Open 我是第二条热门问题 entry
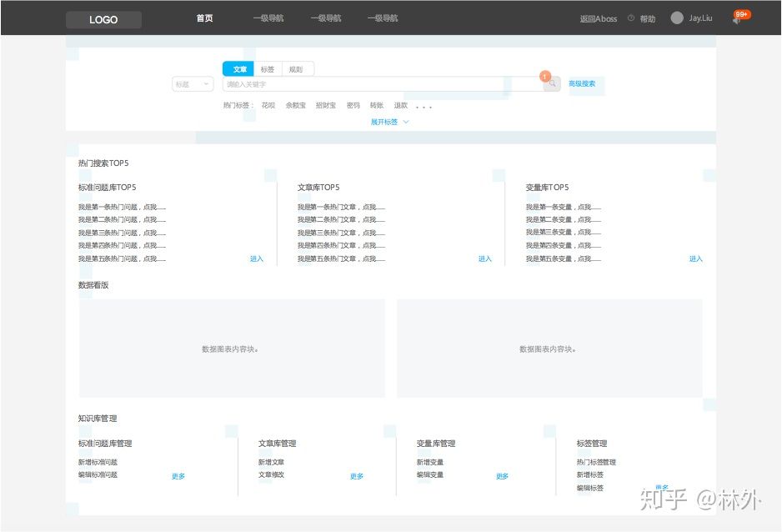This screenshot has width=782, height=532. [122, 219]
